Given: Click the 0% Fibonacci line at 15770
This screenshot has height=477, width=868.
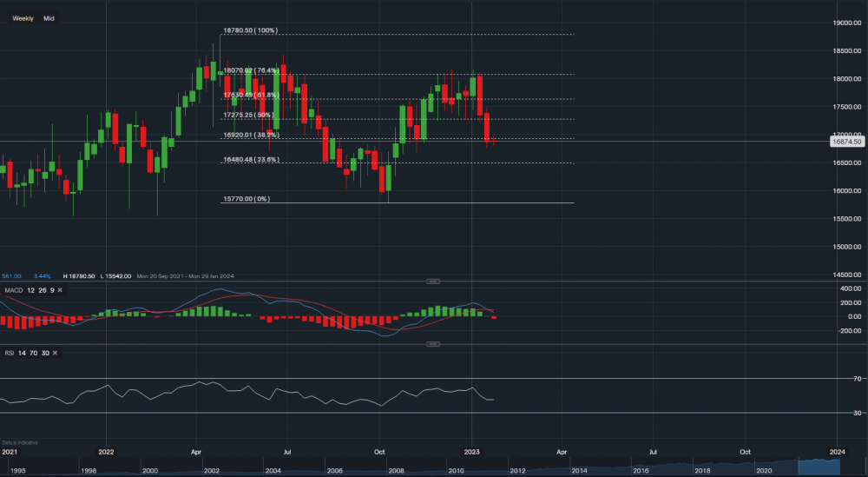Looking at the screenshot, I should 397,202.
